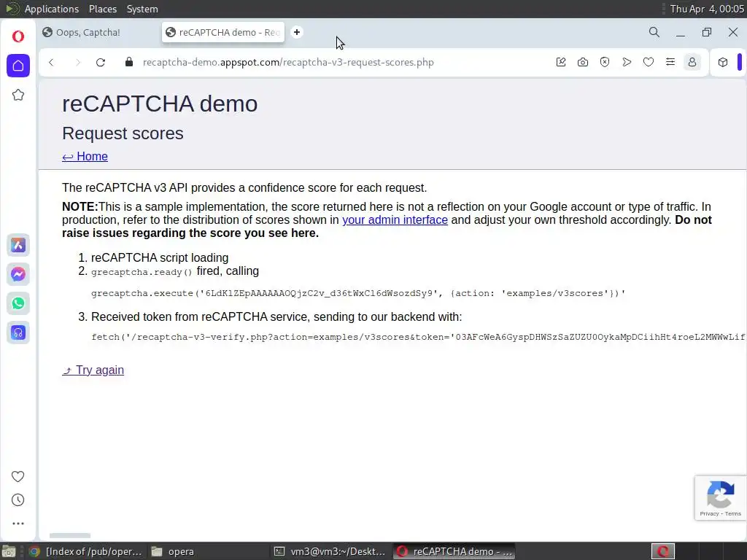
Task: Open sidebar bookmarks star icon
Action: tap(18, 95)
